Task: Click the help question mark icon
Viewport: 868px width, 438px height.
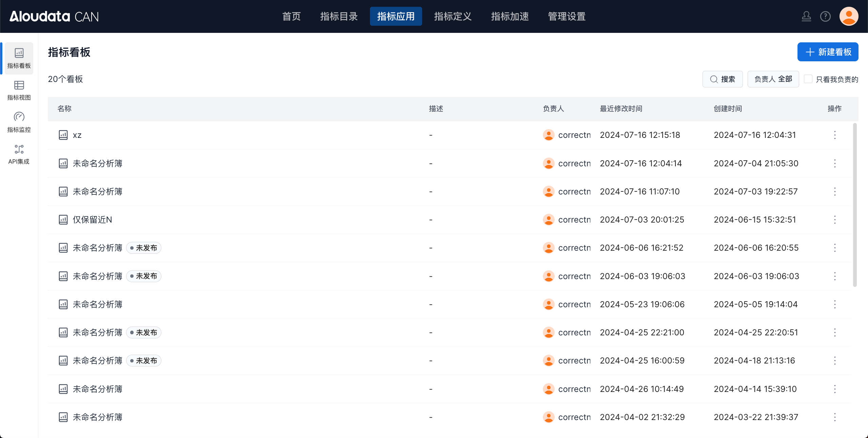Action: (825, 16)
